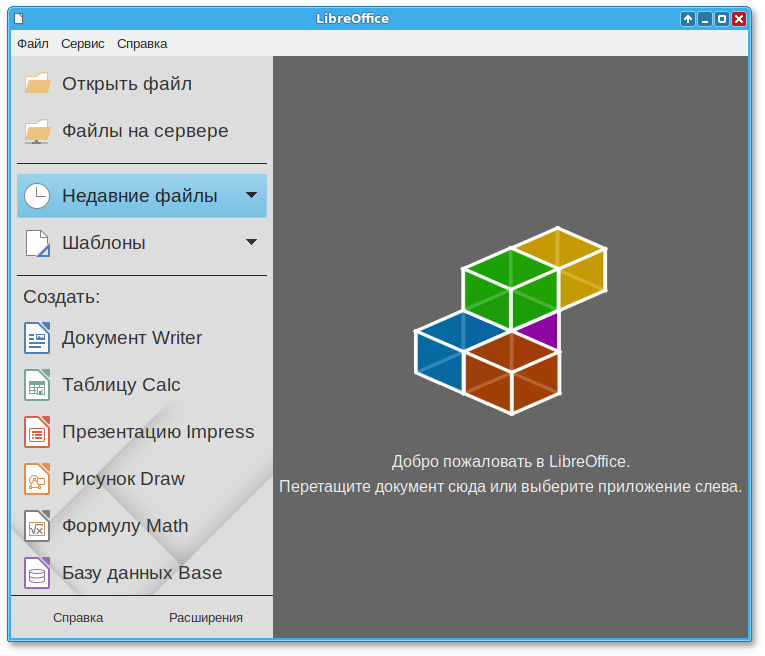The height and width of the screenshot is (656, 765).
Task: Click the Файлы на сервере label
Action: (x=145, y=131)
